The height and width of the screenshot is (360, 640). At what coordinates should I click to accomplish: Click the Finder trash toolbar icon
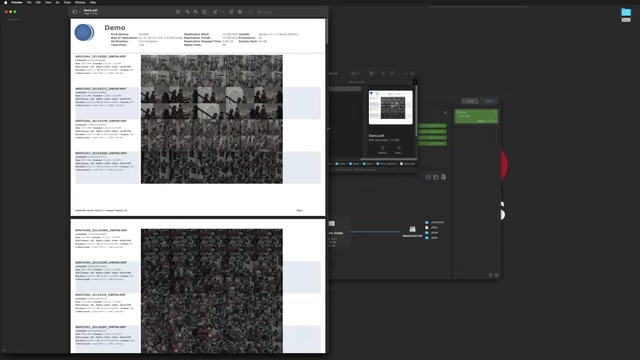(x=383, y=73)
